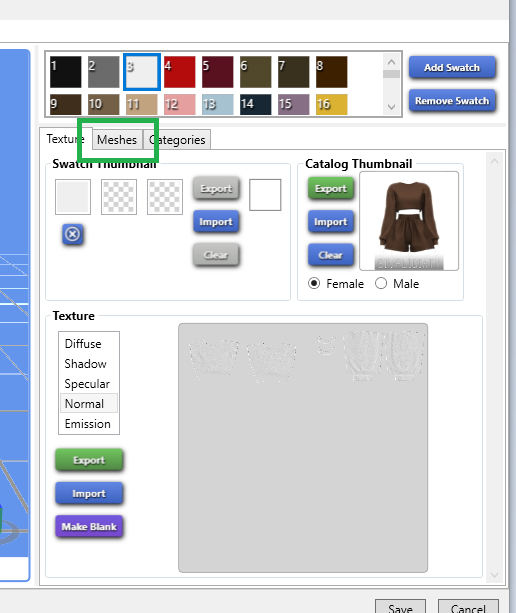This screenshot has width=516, height=613.
Task: Select olive swatch number 6
Action: pos(255,72)
